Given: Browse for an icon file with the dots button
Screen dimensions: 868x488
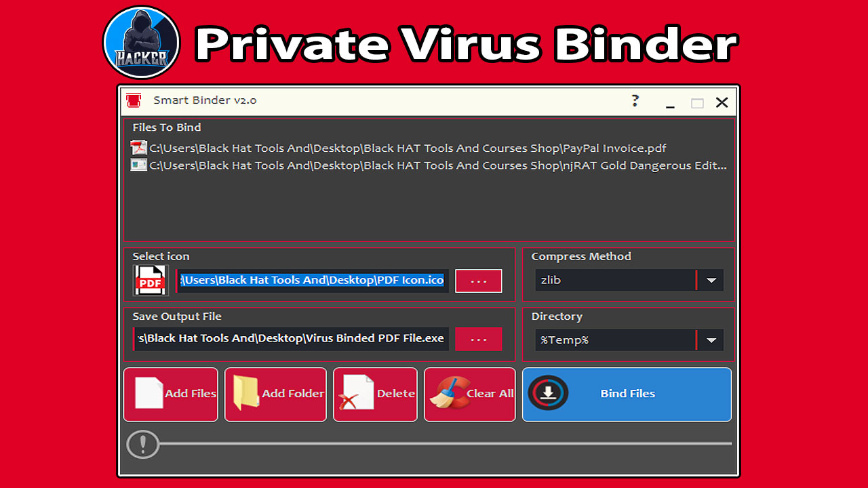Looking at the screenshot, I should [x=479, y=281].
